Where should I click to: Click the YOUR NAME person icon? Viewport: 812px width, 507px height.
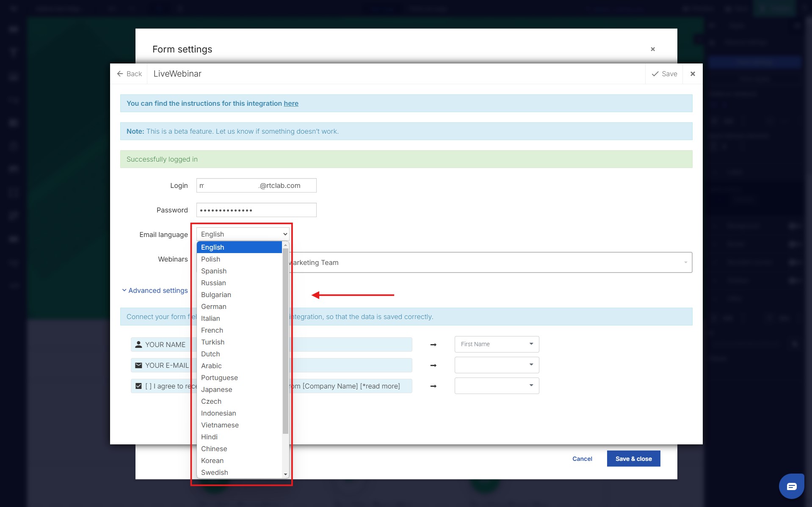click(138, 344)
